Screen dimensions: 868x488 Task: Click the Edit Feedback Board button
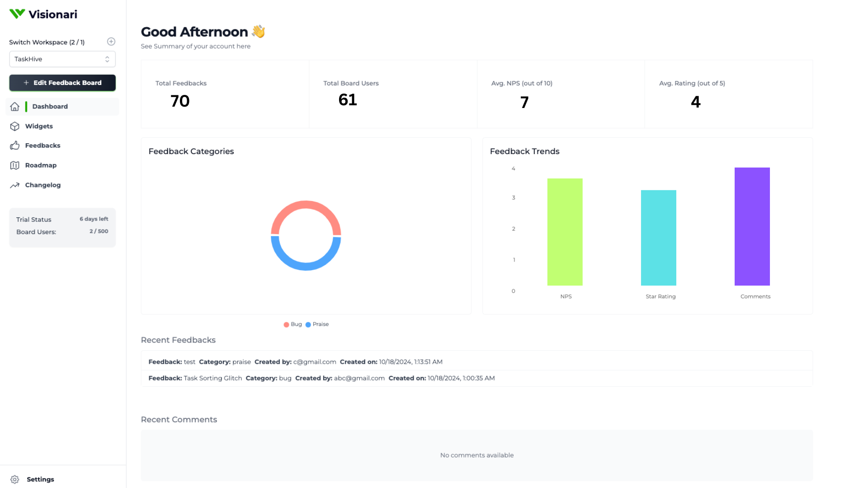tap(62, 83)
